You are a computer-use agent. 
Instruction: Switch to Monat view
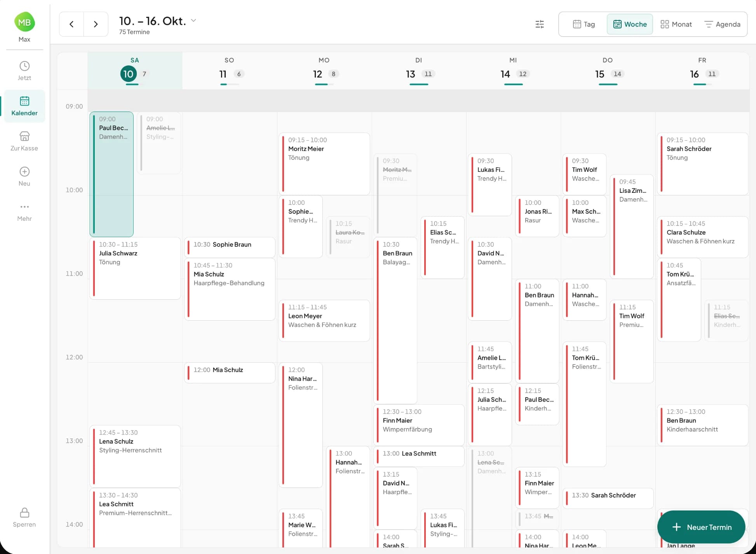coord(676,24)
